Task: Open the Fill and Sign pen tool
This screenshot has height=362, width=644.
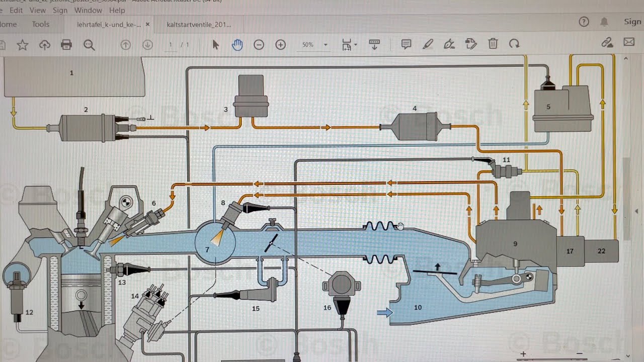Action: [449, 44]
